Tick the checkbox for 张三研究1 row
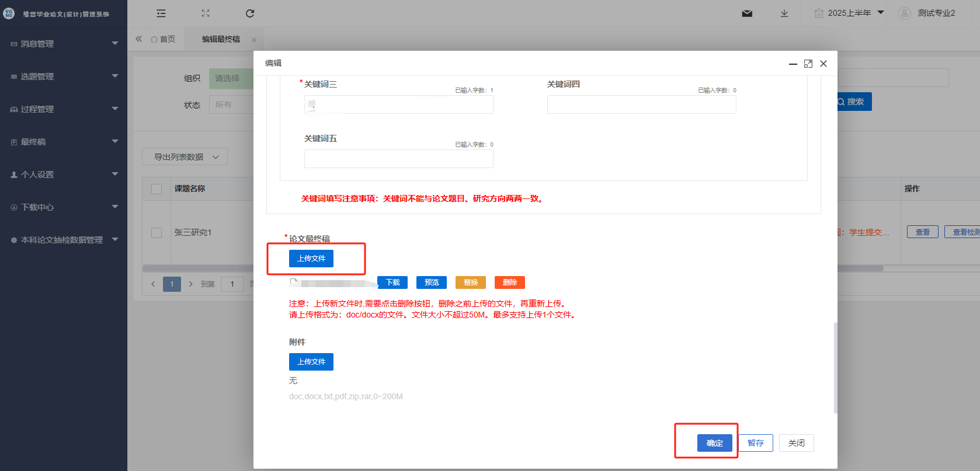Image resolution: width=980 pixels, height=471 pixels. pyautogui.click(x=157, y=233)
